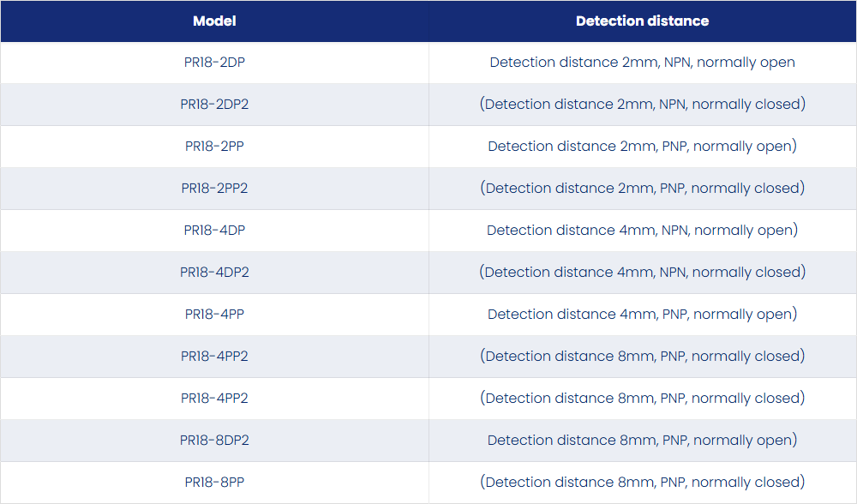This screenshot has width=857, height=504.
Task: Select the PR18-4DP2 model cell
Action: 214,273
